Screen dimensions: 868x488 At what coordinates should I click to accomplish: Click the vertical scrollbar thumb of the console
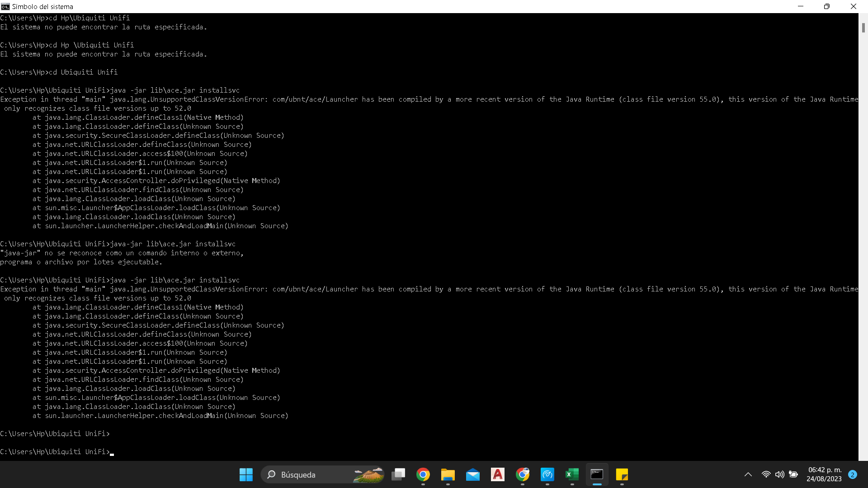tap(863, 28)
